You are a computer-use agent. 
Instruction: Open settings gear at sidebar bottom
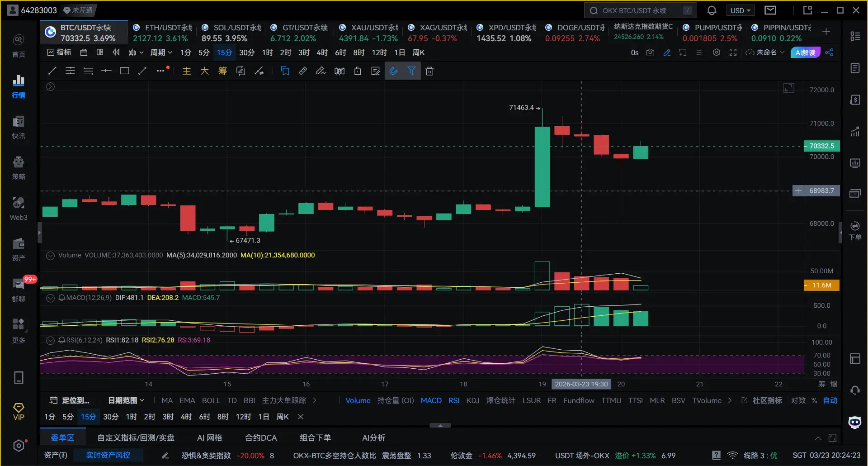click(19, 446)
